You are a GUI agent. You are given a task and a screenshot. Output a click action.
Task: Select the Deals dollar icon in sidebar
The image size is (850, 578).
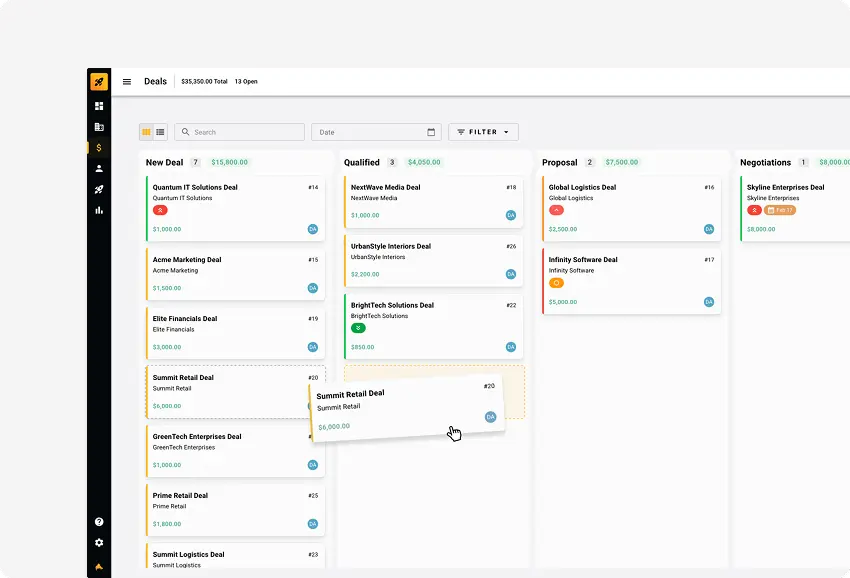point(99,148)
